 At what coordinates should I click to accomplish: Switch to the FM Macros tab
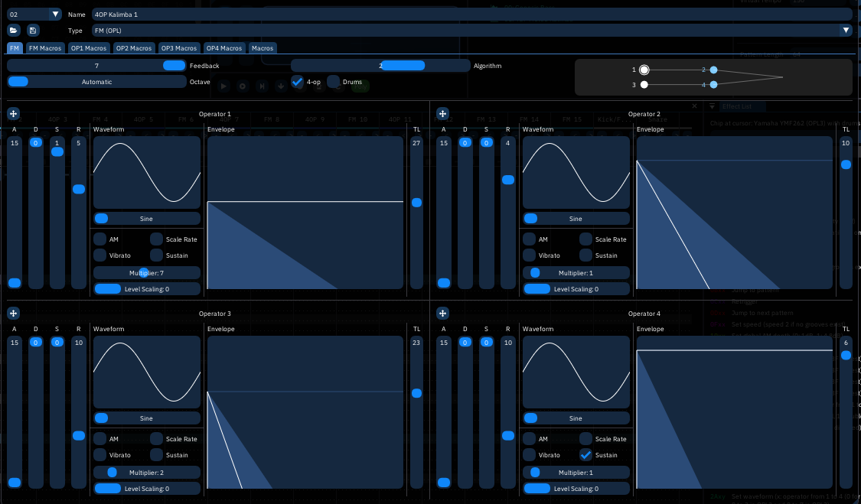coord(45,48)
